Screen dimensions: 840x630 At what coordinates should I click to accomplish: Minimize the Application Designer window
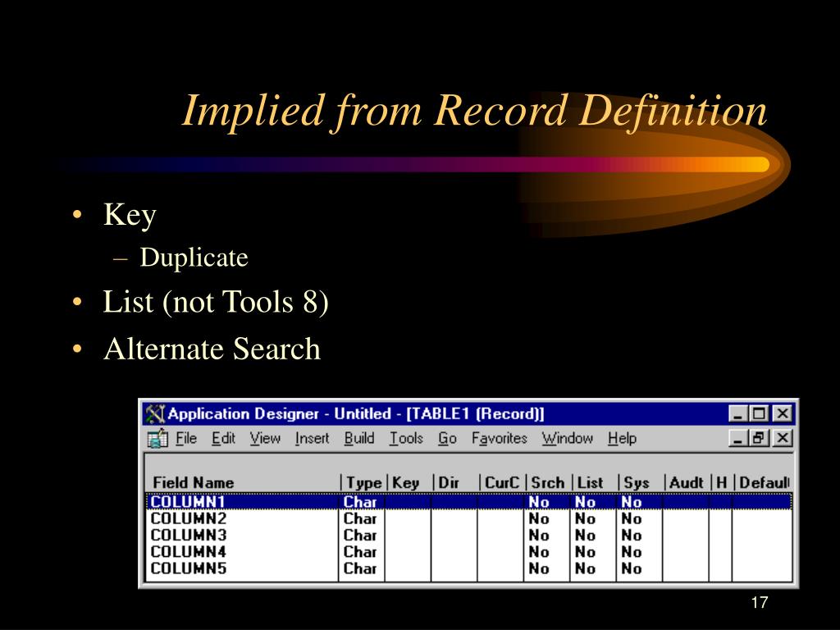point(738,414)
